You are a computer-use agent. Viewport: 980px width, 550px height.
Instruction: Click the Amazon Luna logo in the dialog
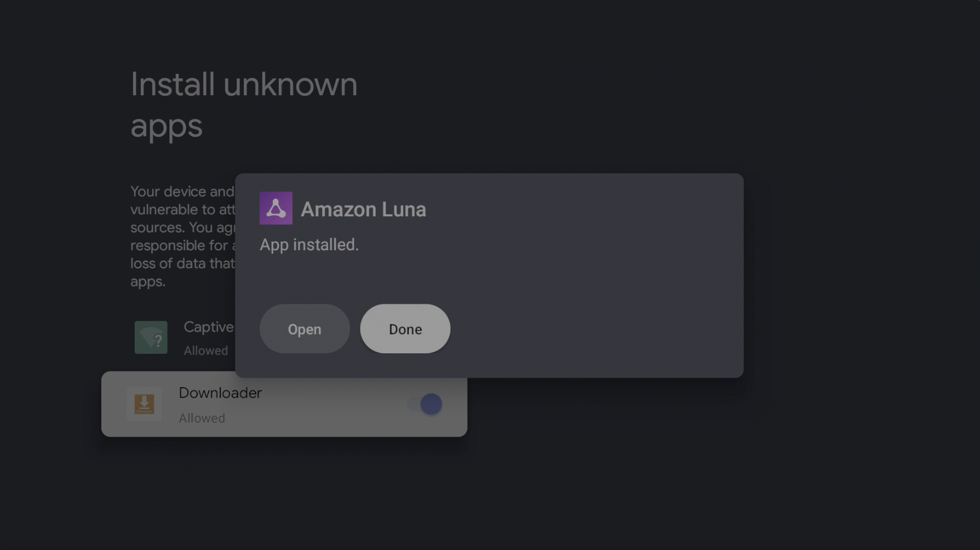pos(275,208)
